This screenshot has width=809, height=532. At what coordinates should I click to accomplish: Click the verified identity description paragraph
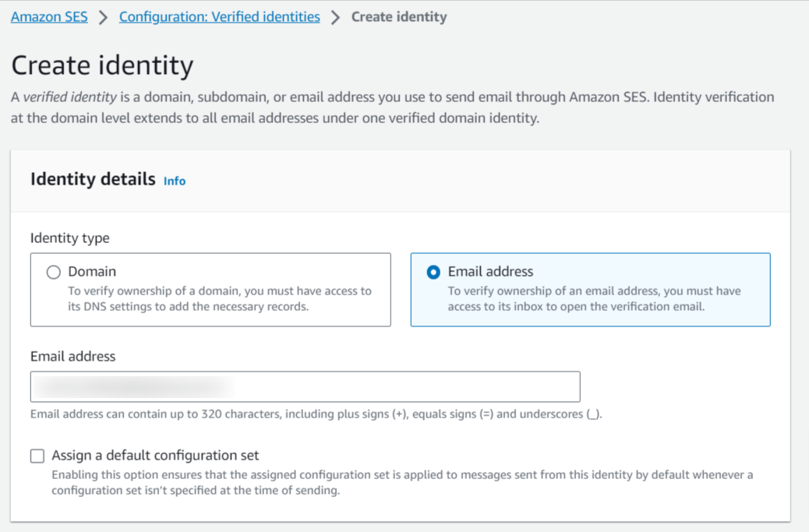(392, 107)
